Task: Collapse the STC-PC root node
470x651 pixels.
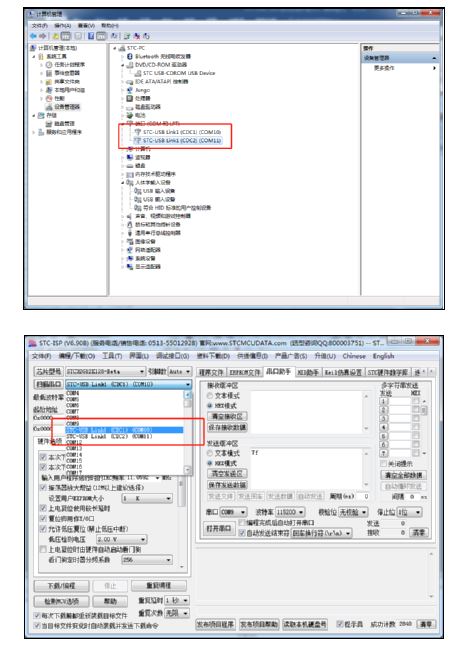Action: (x=115, y=48)
